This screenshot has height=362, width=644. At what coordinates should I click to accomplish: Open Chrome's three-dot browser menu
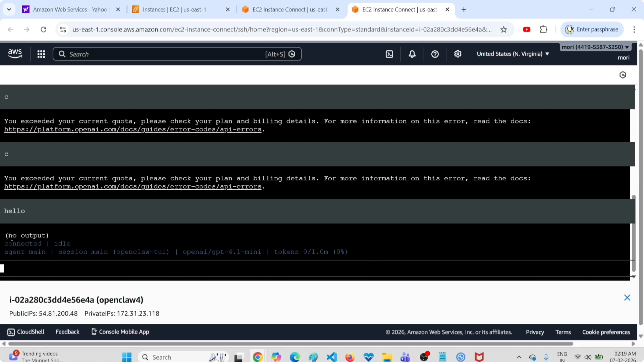click(634, 29)
